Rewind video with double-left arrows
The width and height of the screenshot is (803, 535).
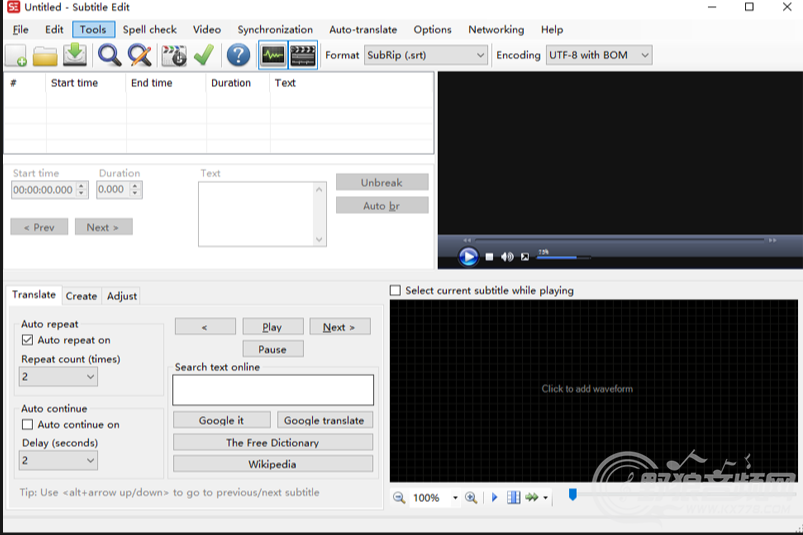point(467,240)
